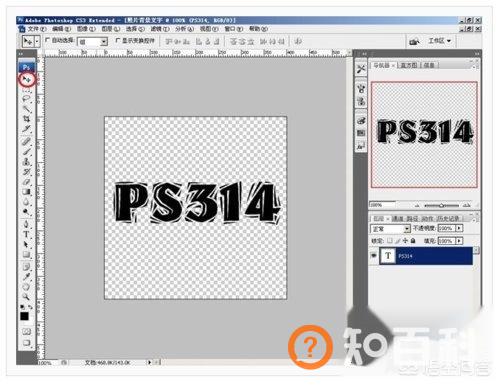Viewport: 500px width, 385px height.
Task: Select the Lasso tool
Action: 26,99
